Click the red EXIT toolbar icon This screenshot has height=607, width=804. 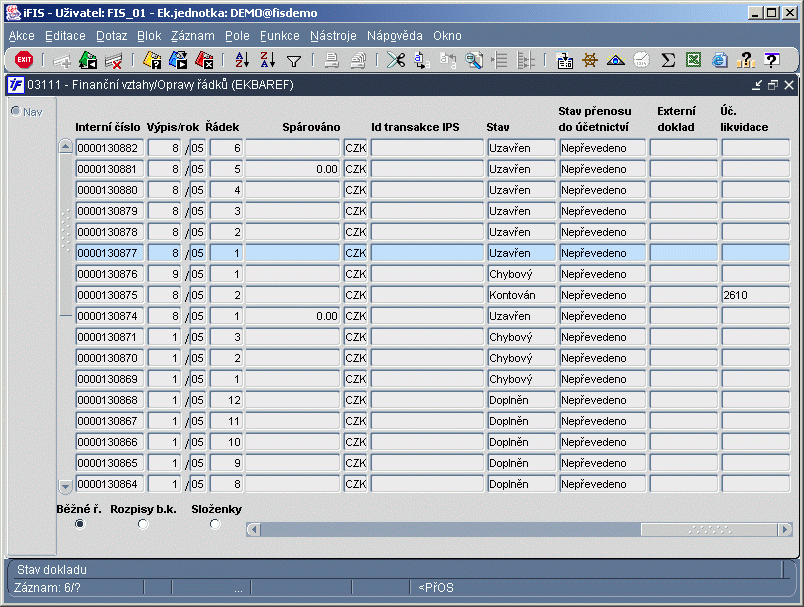24,60
